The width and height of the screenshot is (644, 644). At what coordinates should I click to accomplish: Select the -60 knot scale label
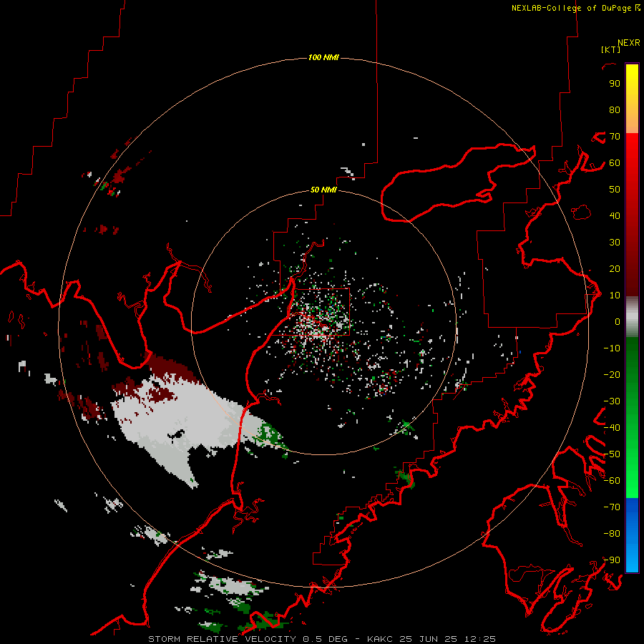612,481
